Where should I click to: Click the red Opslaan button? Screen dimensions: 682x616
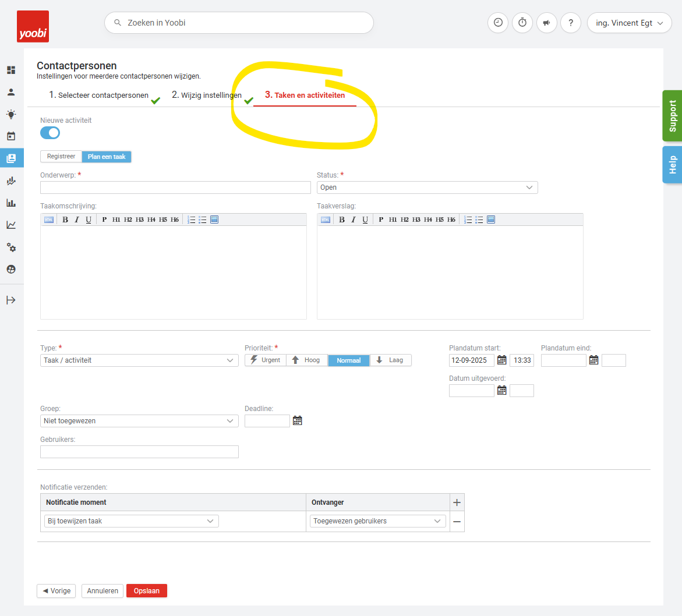[x=147, y=590]
